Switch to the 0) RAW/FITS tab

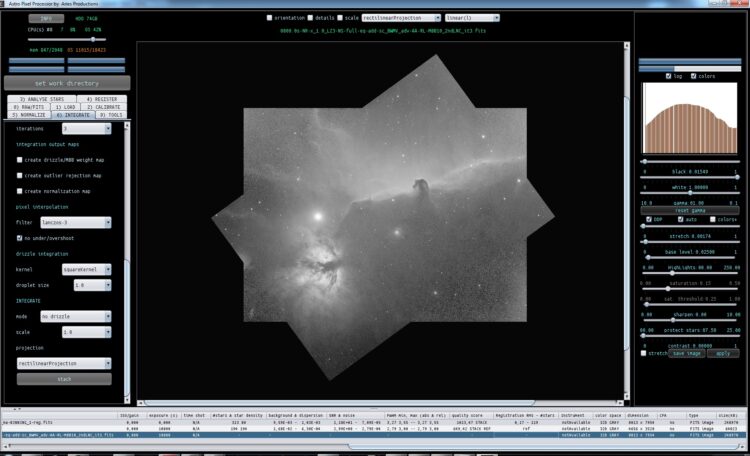click(29, 107)
